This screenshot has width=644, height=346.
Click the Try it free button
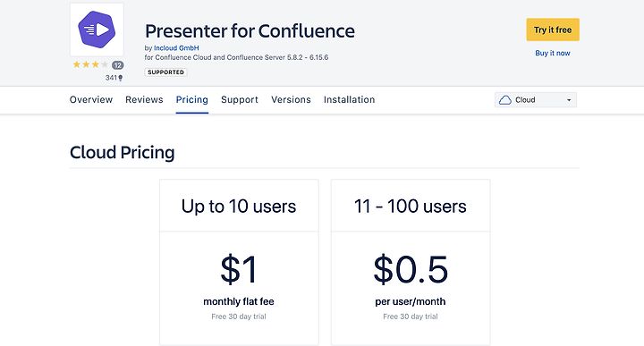pos(553,30)
